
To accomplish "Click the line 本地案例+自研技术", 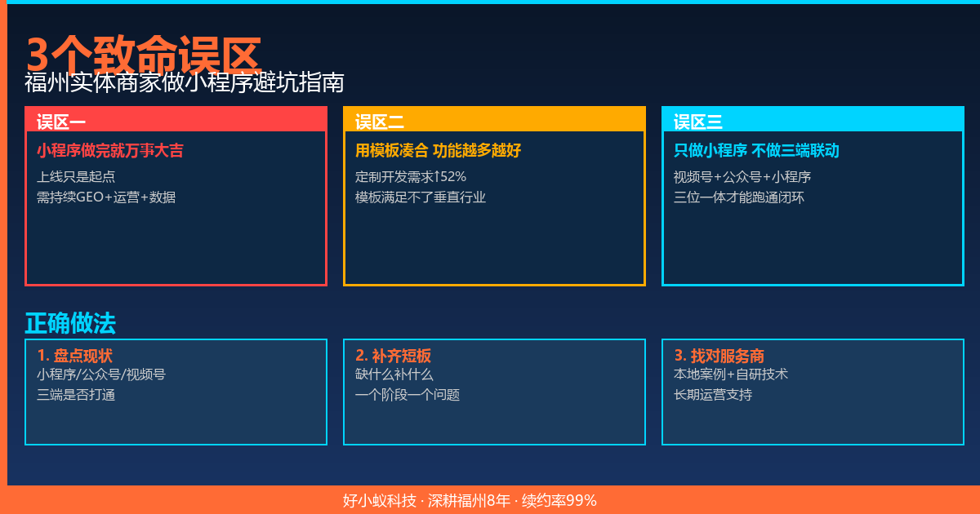I will click(730, 374).
